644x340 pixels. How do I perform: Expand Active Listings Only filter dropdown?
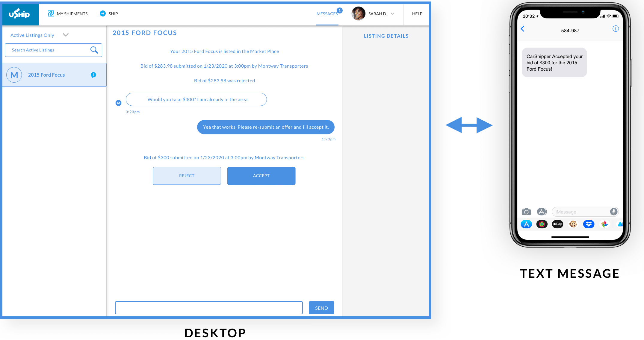click(x=66, y=35)
